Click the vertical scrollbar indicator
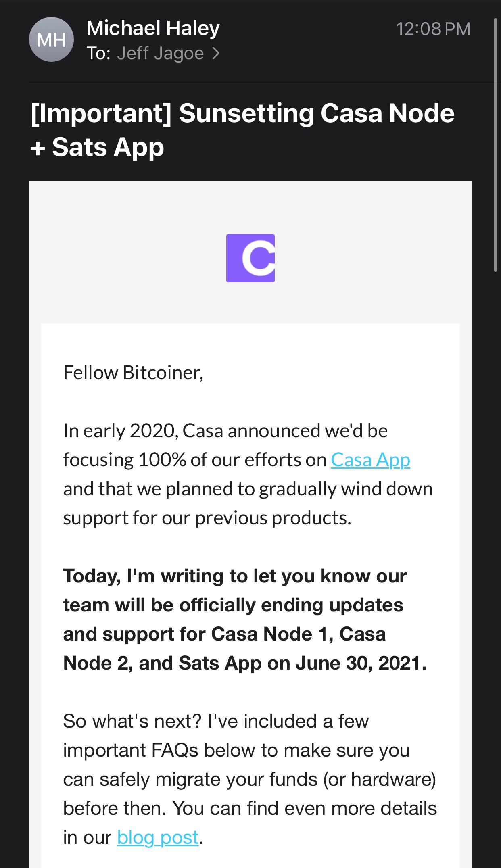The image size is (501, 868). click(x=496, y=145)
